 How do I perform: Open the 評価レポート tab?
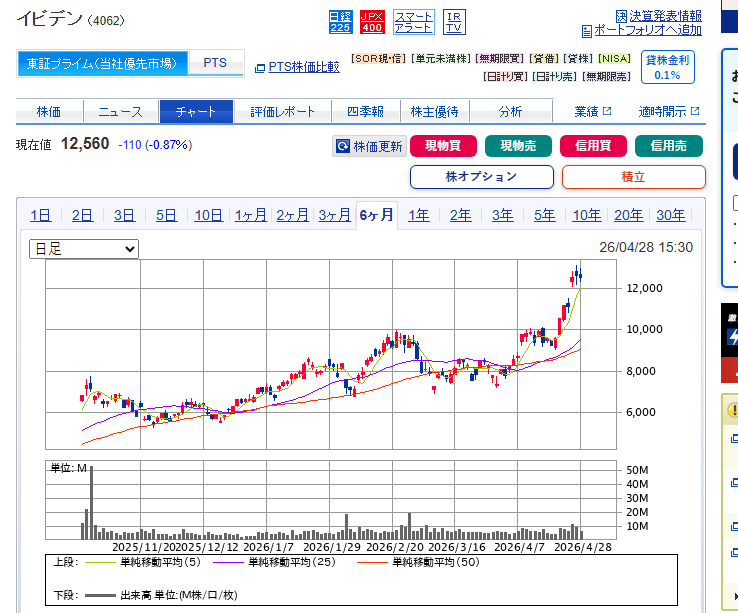282,112
